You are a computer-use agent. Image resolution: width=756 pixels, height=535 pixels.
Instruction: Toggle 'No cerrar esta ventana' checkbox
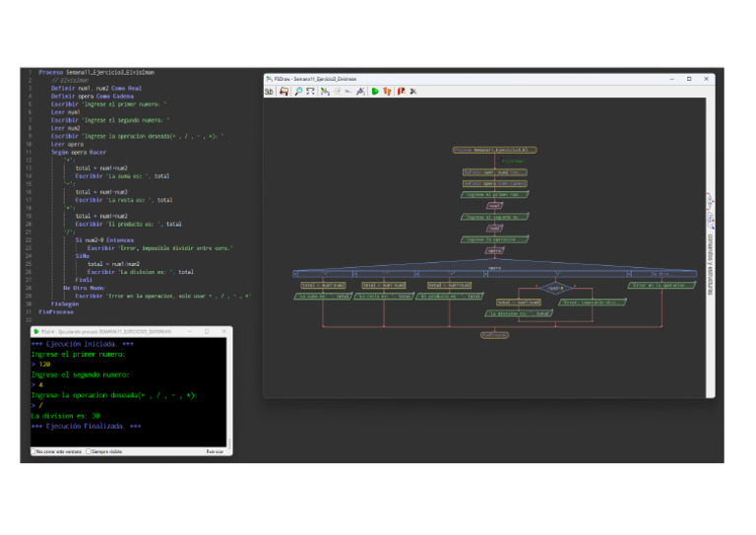point(33,451)
